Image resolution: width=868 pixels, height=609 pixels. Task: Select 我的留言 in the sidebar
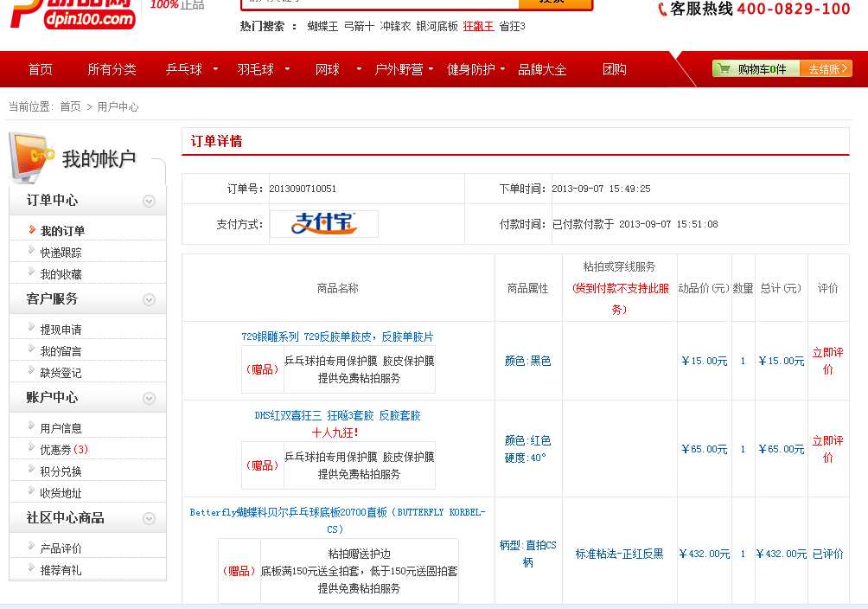point(61,351)
